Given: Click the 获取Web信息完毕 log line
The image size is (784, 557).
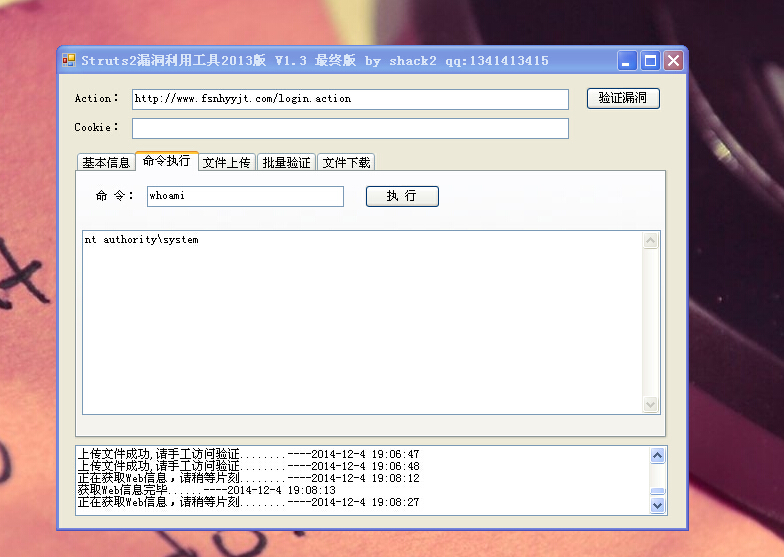Looking at the screenshot, I should [x=206, y=490].
